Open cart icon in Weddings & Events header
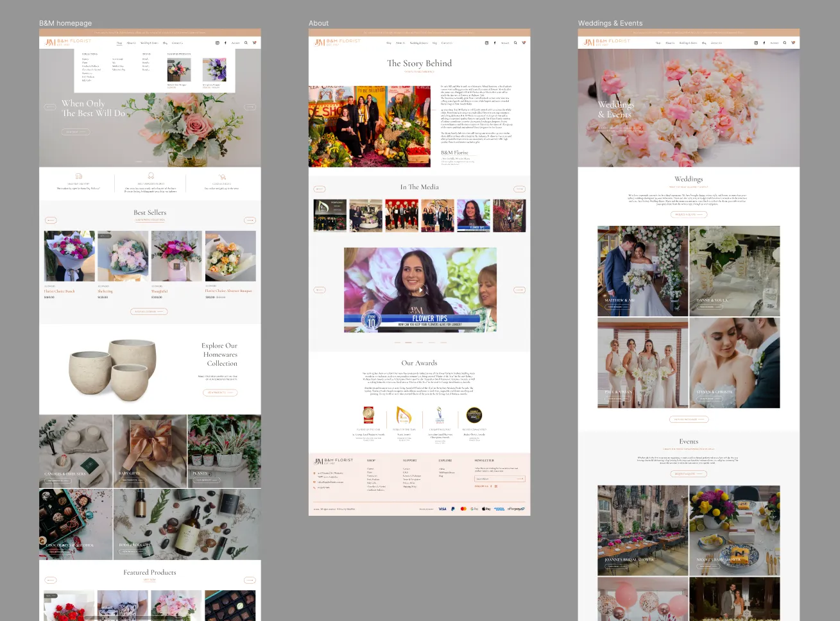Screen dimensions: 840x621 pos(793,43)
